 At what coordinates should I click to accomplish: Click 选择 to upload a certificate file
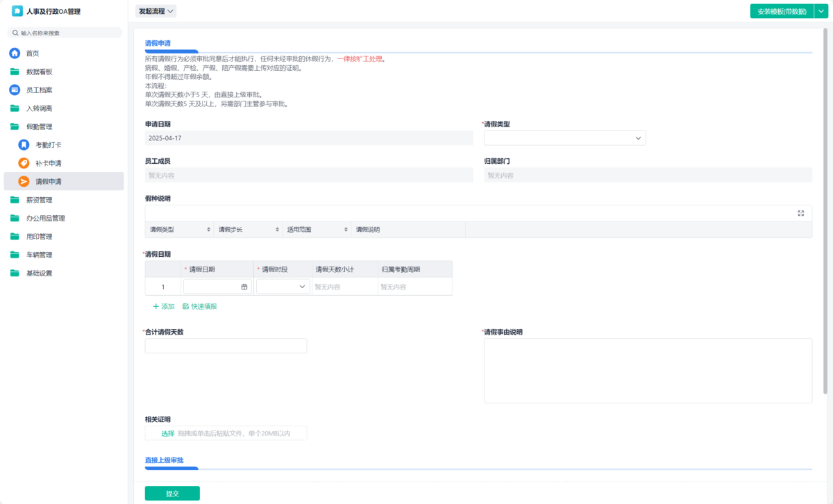tap(168, 434)
